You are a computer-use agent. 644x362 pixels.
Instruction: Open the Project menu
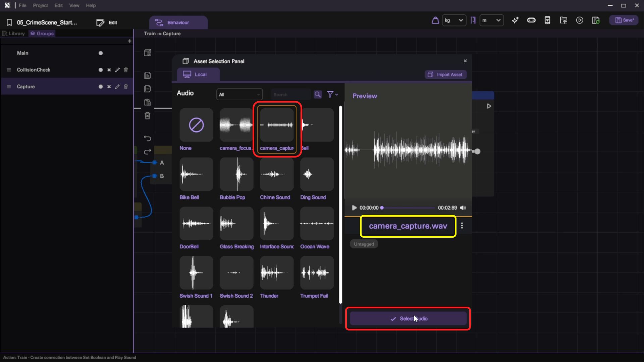[40, 5]
